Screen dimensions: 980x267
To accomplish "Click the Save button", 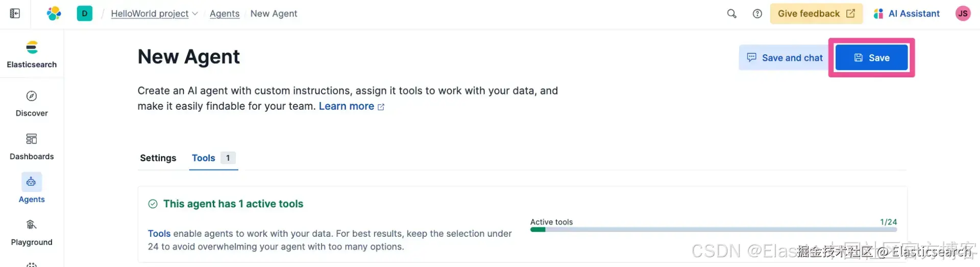I will coord(871,58).
